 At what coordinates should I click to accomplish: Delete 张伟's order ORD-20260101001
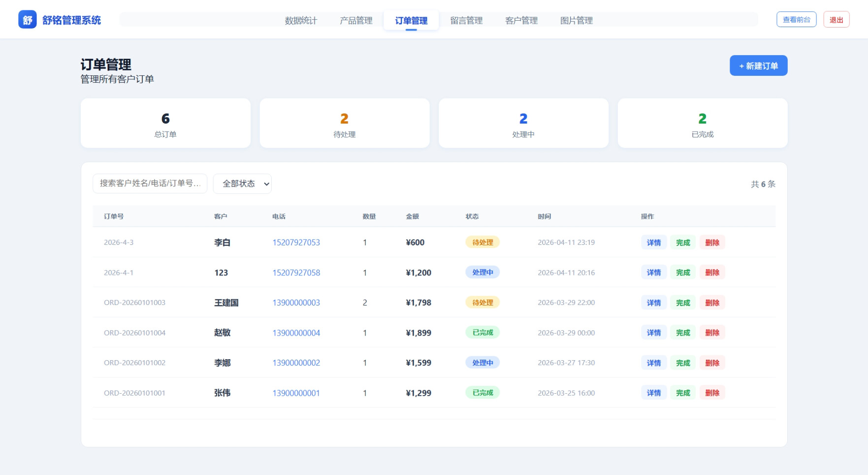[712, 393]
